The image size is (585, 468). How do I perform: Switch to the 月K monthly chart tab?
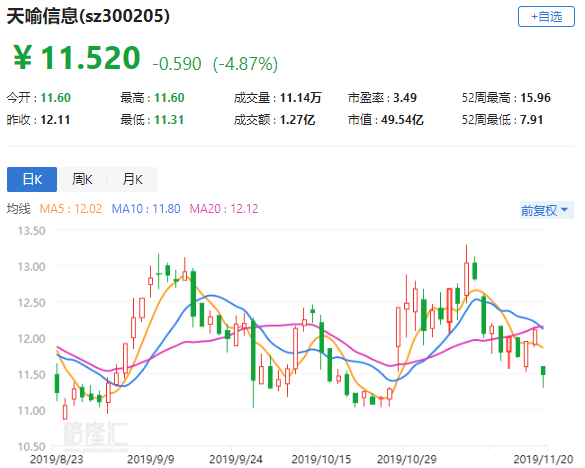point(132,180)
